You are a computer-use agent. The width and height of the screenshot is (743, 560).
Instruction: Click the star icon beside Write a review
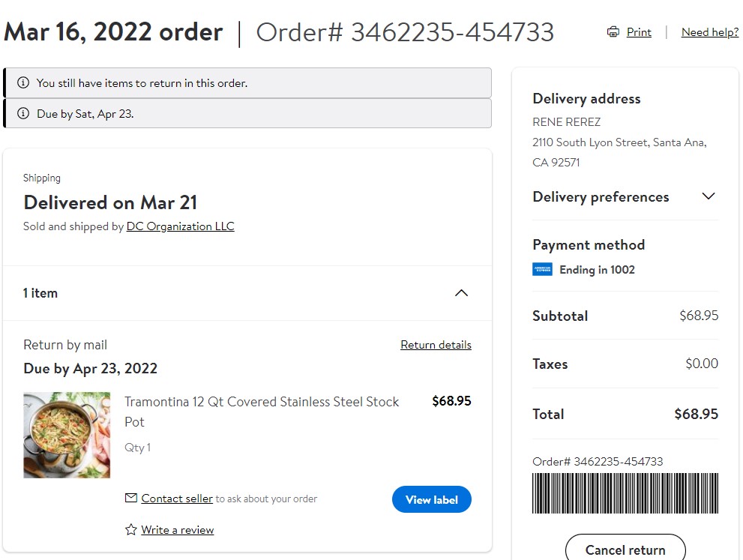coord(130,529)
